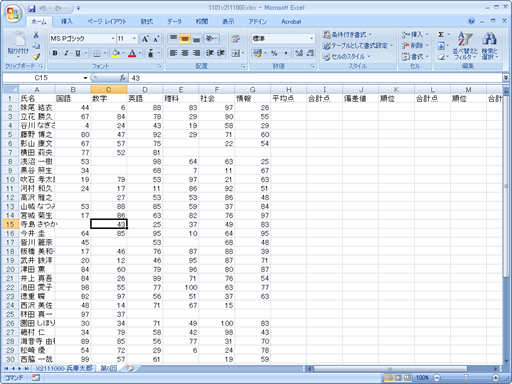Switch to Acrobat ribbon tab
512x384 pixels.
point(291,22)
